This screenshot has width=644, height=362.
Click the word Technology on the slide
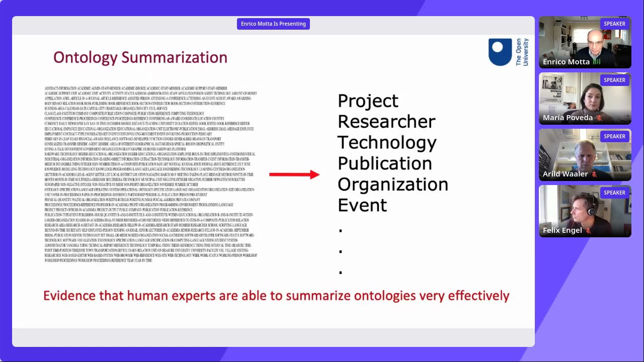[x=387, y=143]
